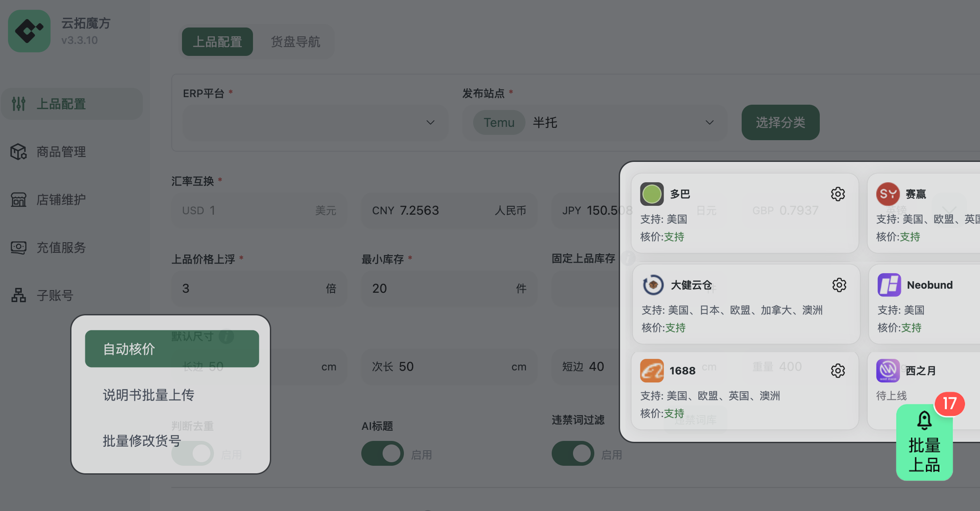Click the 1688 text on its card
This screenshot has height=511, width=980.
click(683, 370)
